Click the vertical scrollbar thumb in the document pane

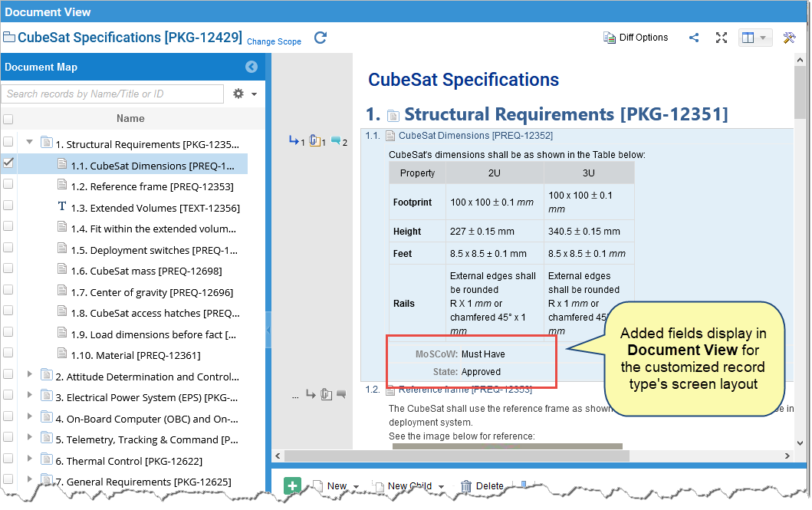pyautogui.click(x=800, y=94)
